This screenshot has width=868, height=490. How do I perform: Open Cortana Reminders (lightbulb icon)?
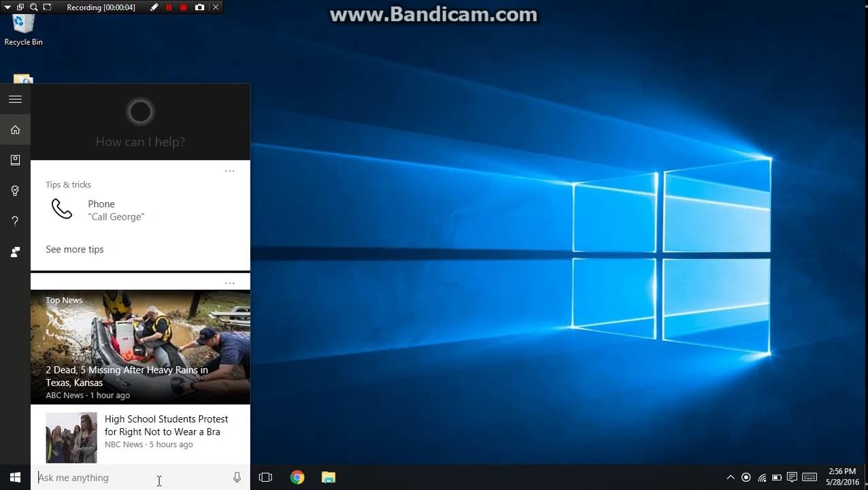(x=15, y=191)
